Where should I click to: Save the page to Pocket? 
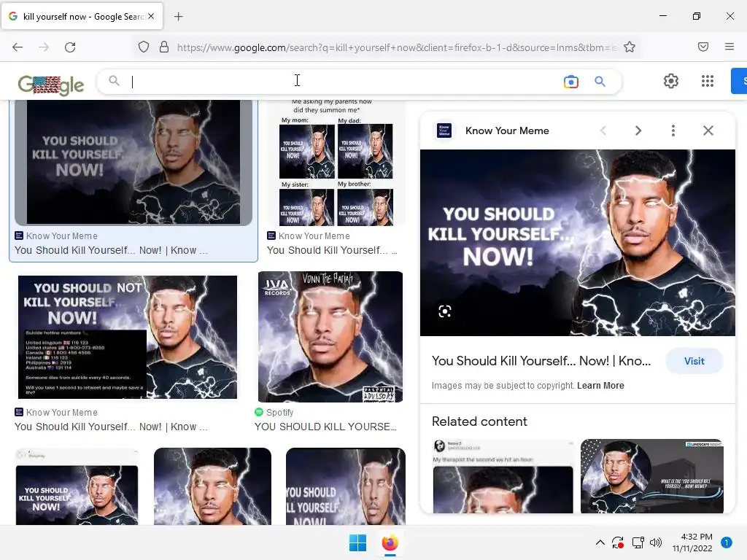[703, 47]
